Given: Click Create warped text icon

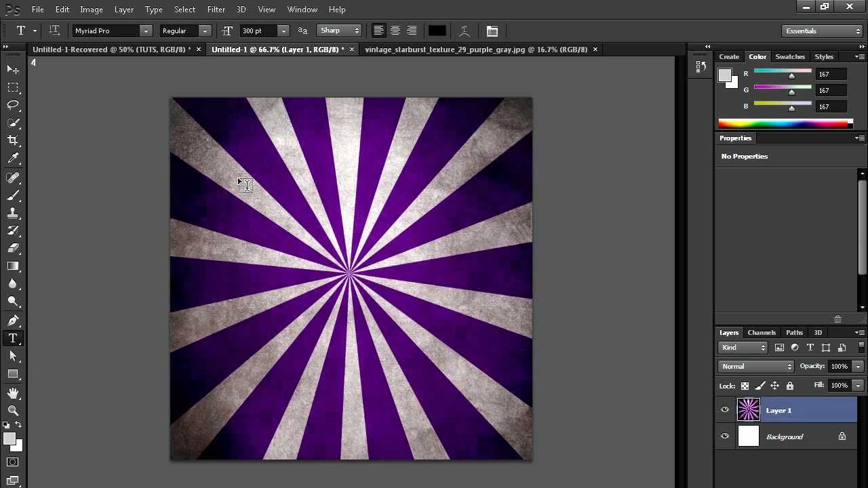Looking at the screenshot, I should pos(465,30).
